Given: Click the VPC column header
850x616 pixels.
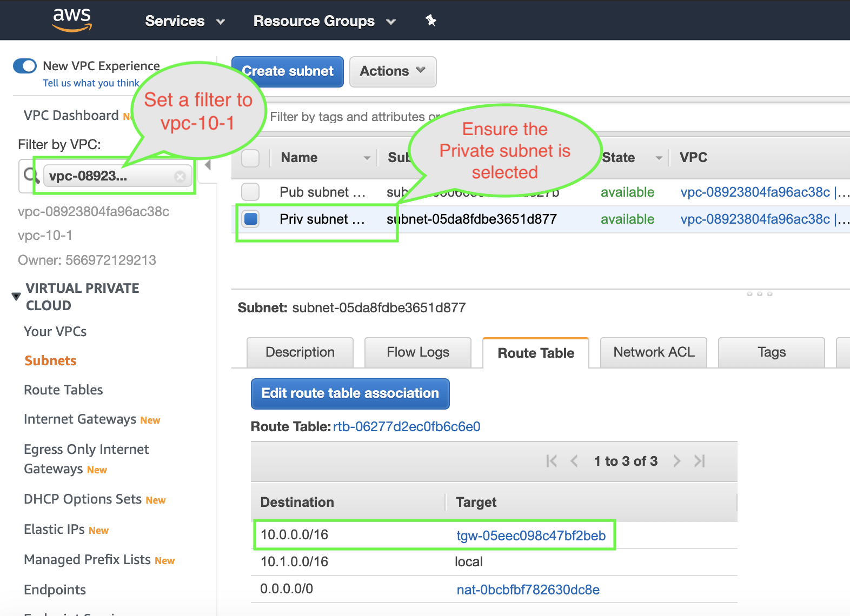Looking at the screenshot, I should [694, 158].
